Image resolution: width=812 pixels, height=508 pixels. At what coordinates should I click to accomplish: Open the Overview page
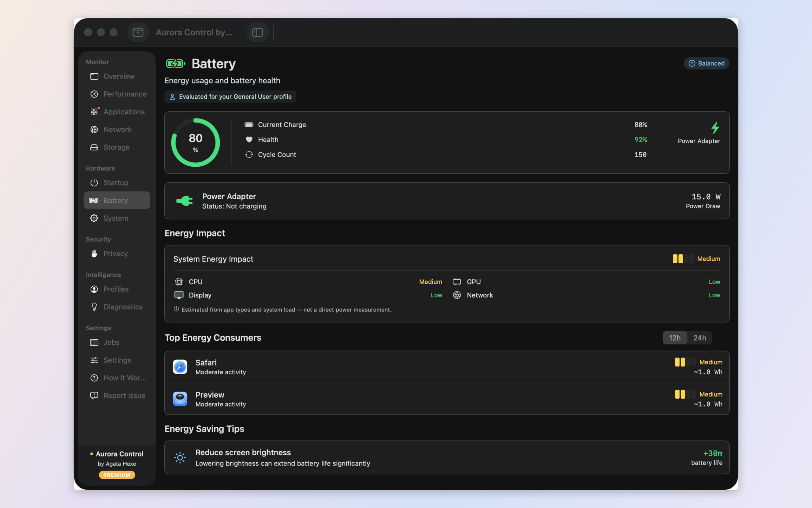[x=117, y=77]
